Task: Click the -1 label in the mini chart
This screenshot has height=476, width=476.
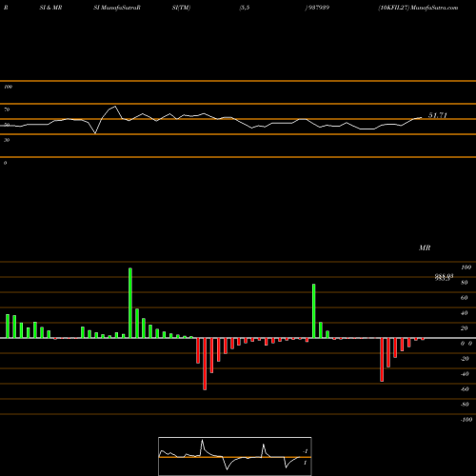Action: [306, 451]
